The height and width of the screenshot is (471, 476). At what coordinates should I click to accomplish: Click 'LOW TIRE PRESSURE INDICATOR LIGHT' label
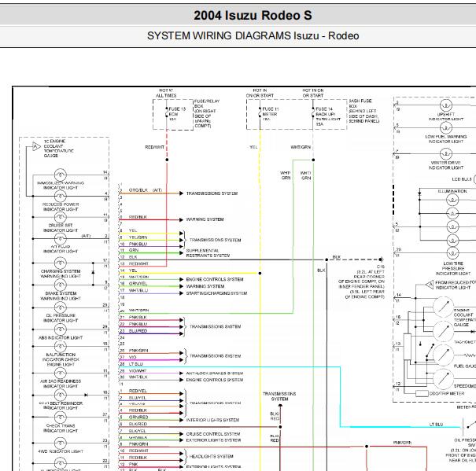tap(453, 268)
